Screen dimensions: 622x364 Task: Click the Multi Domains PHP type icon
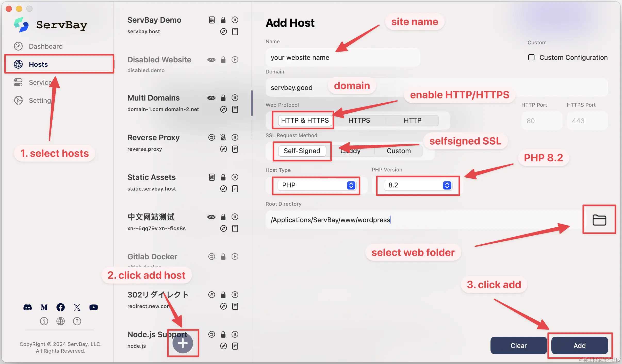click(211, 98)
